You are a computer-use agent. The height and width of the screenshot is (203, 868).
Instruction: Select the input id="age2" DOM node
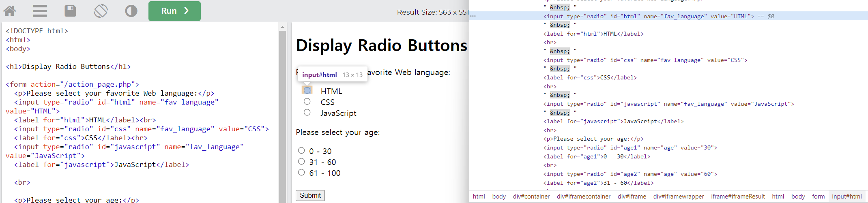click(630, 174)
